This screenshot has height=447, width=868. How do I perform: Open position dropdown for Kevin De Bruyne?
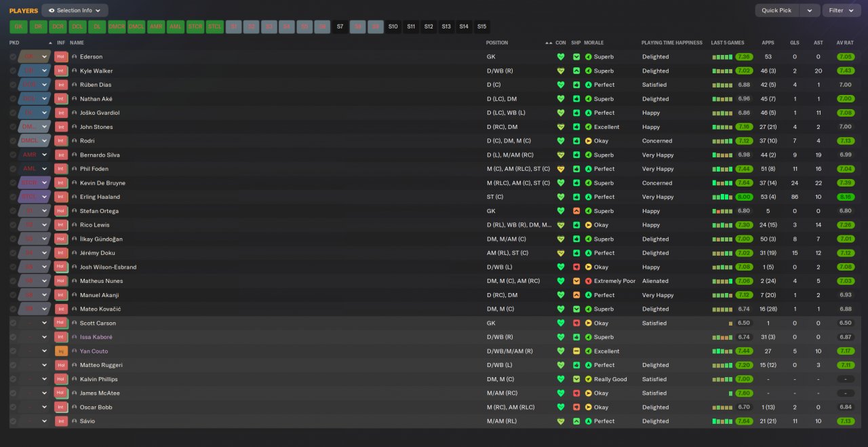tap(45, 183)
